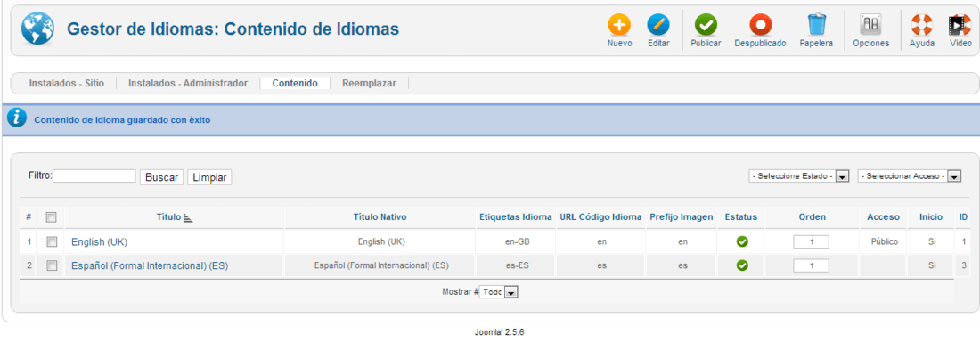Toggle the published status of English (UK)
The height and width of the screenshot is (351, 980).
click(x=742, y=241)
